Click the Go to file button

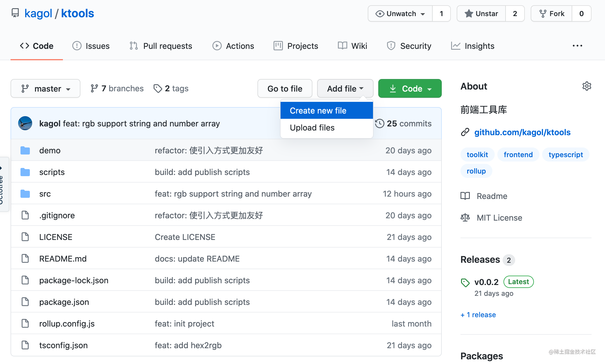(x=285, y=88)
